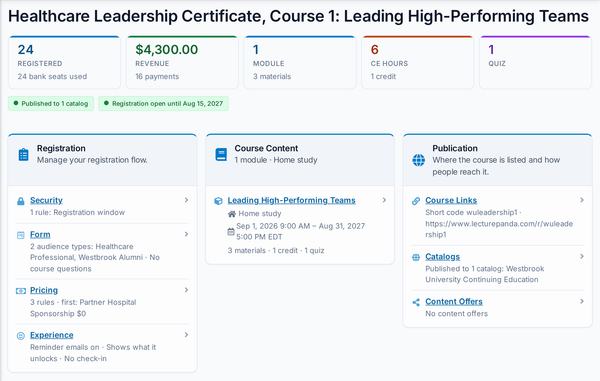The width and height of the screenshot is (600, 381).
Task: Open the Form link
Action: coord(40,234)
